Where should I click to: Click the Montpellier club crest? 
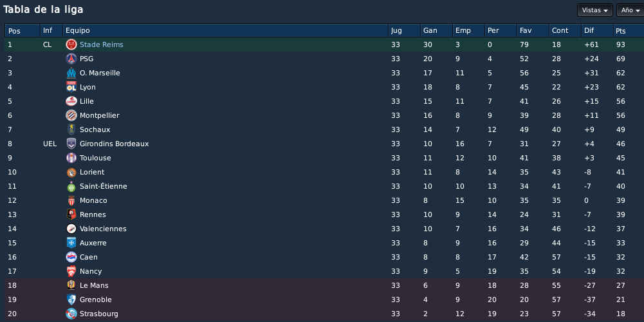point(71,115)
